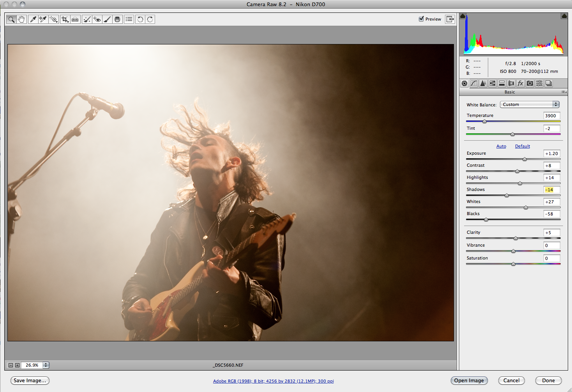Viewport: 572px width, 392px height.
Task: Click the Tint slider handle
Action: (x=512, y=134)
